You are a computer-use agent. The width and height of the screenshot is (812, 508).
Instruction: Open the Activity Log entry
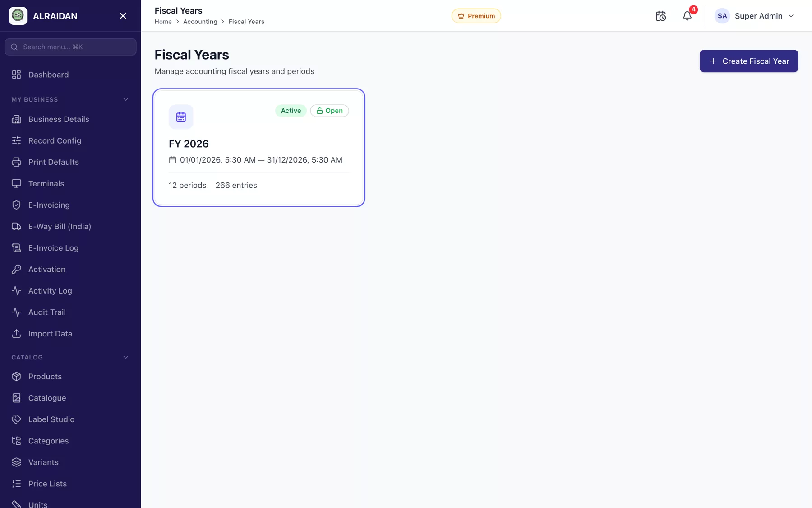(70, 291)
